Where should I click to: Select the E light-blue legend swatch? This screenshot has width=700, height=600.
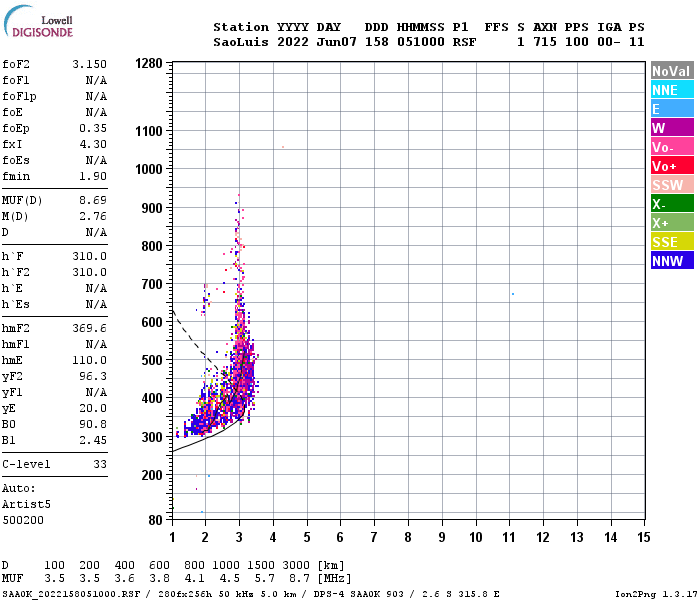click(x=672, y=109)
